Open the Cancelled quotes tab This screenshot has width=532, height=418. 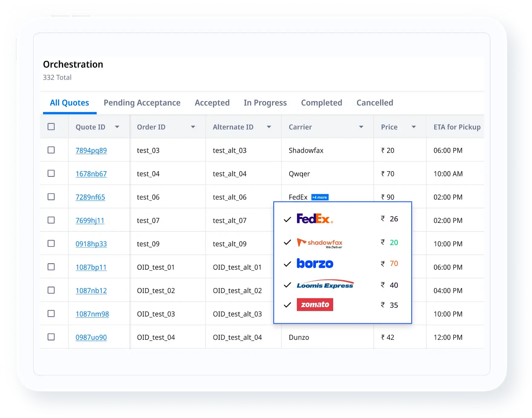pos(375,103)
